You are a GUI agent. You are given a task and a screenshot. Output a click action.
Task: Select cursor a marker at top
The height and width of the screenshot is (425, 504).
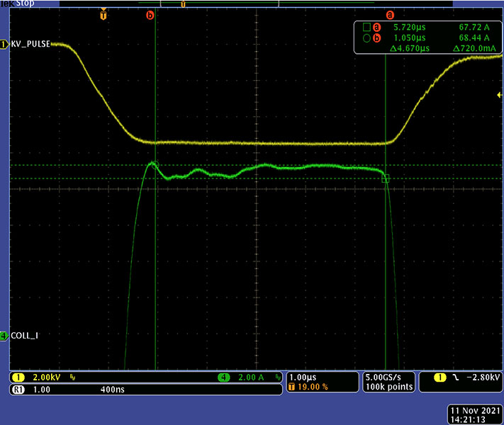[388, 14]
